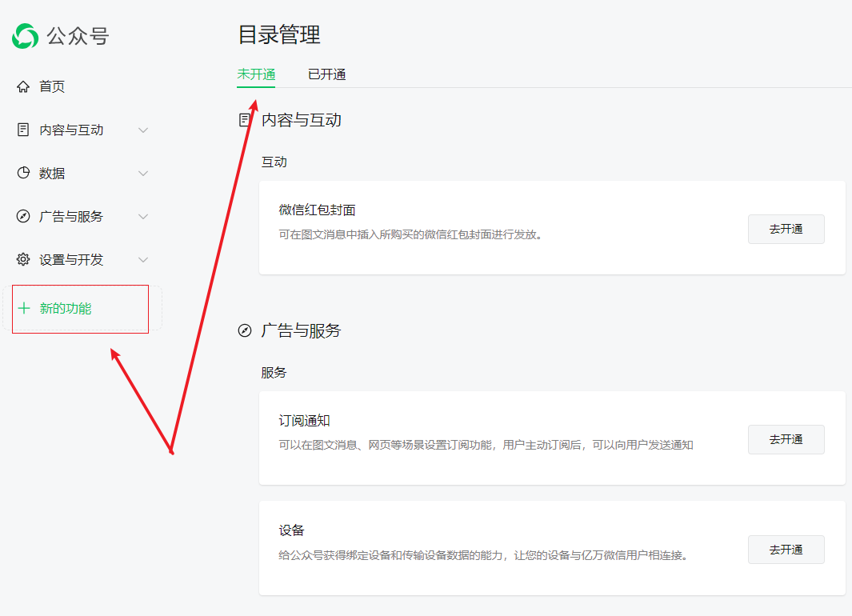Click 去开通 for 微信红包封面
Viewport: 852px width, 616px height.
[x=786, y=229]
